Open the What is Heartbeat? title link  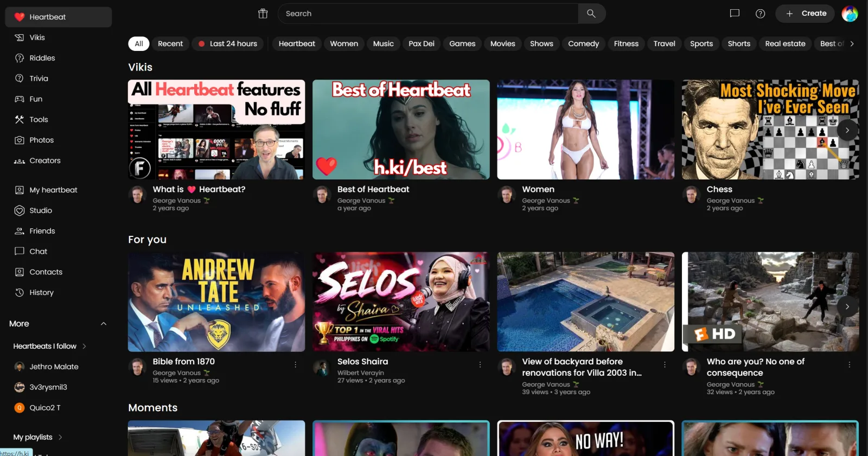199,189
